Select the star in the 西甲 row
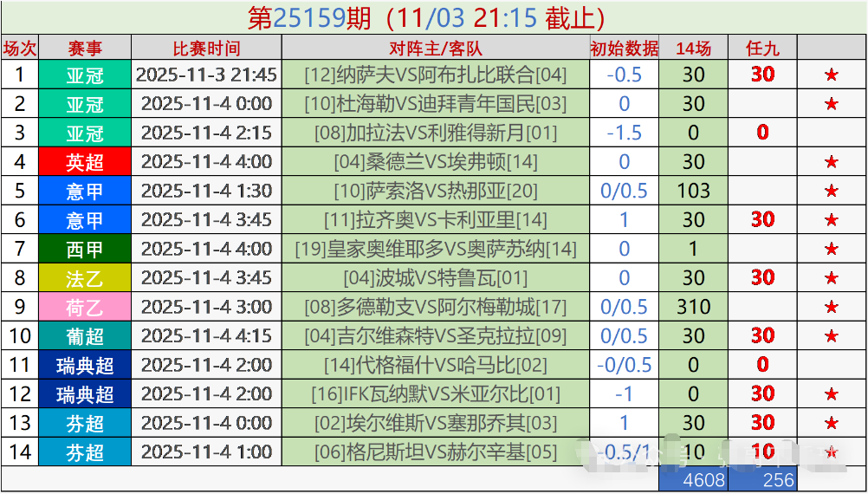 (x=831, y=250)
